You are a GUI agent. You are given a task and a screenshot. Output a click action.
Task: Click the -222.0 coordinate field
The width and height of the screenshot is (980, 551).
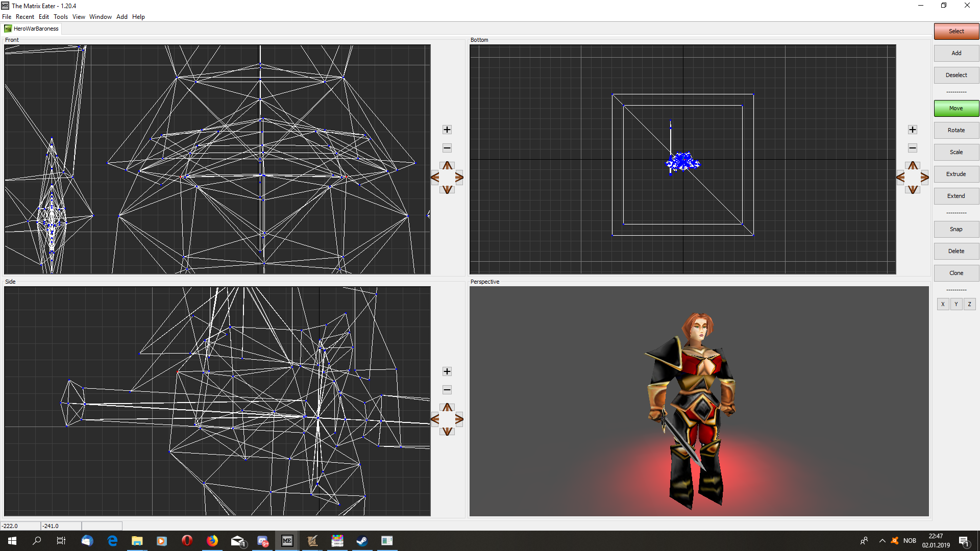click(x=20, y=526)
